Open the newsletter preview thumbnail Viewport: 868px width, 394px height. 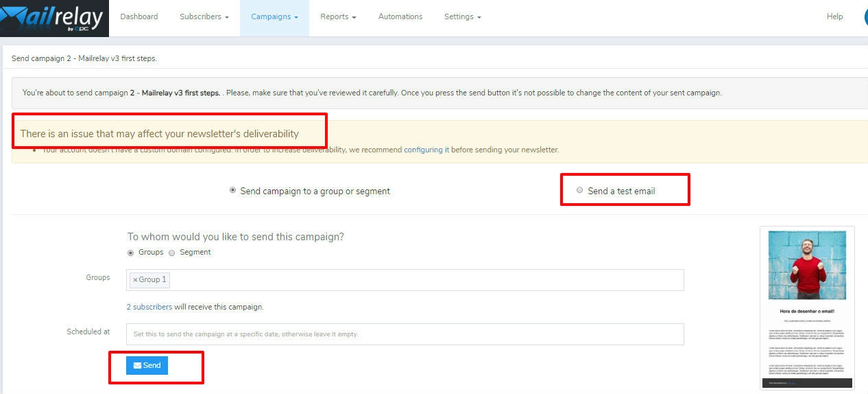click(x=807, y=309)
